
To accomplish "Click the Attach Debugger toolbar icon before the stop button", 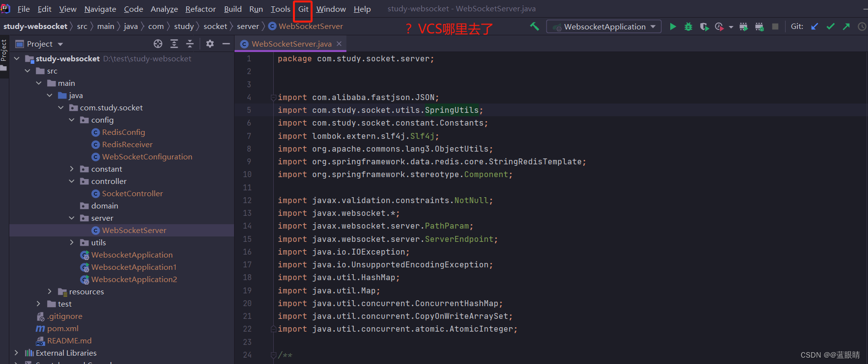I will click(x=759, y=26).
